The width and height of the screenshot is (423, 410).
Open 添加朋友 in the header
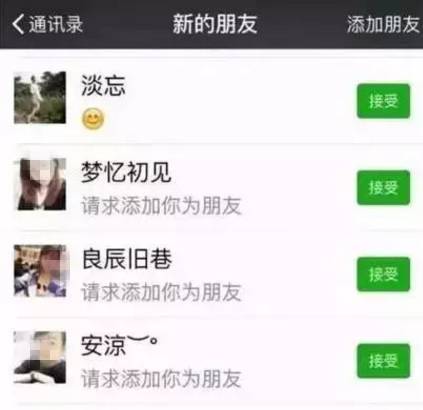coord(383,24)
